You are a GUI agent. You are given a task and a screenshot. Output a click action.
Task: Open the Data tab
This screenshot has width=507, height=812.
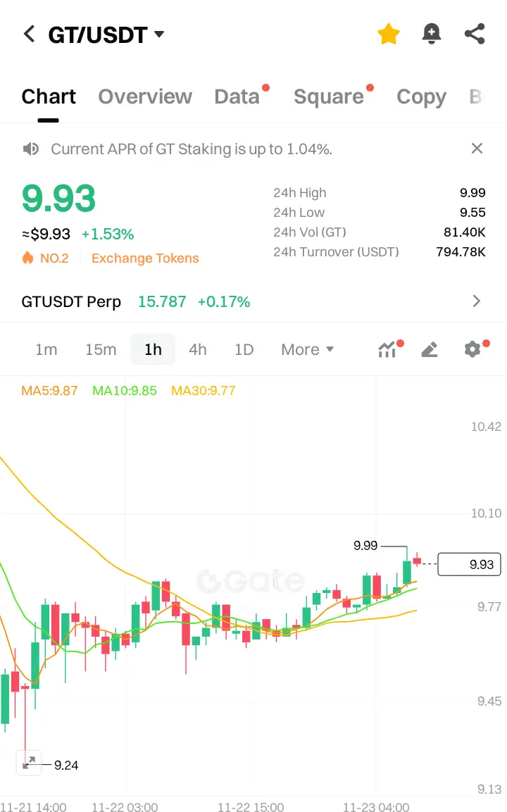[x=237, y=96]
